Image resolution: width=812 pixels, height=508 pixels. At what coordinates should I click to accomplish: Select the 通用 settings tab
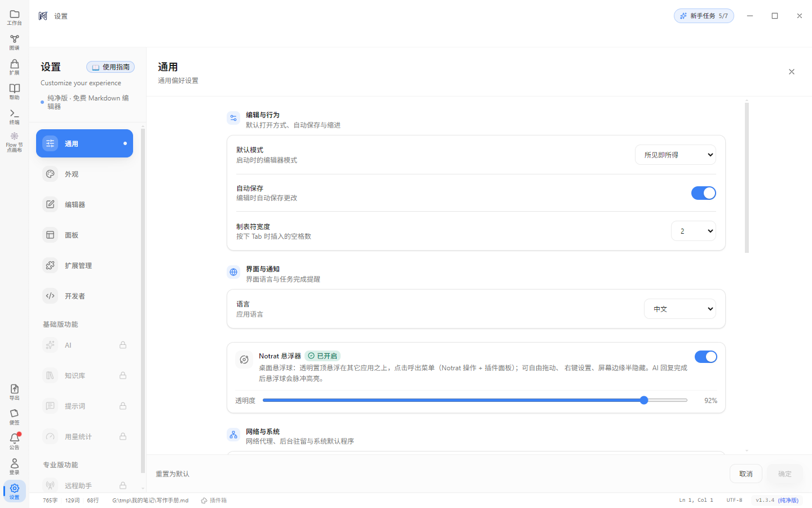[85, 143]
